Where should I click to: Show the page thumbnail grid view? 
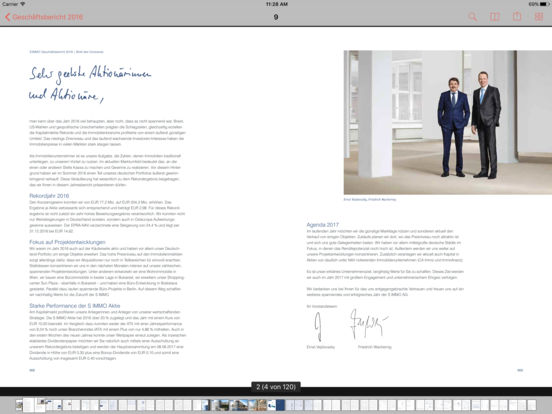[x=539, y=17]
